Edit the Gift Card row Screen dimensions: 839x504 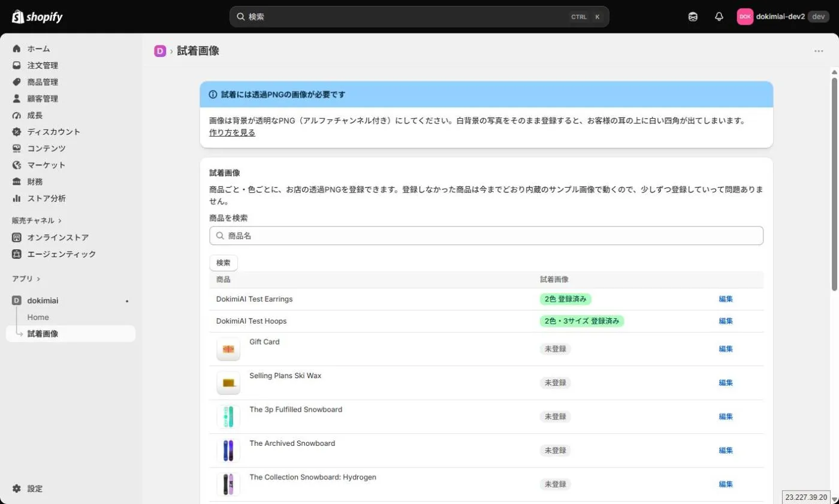click(726, 349)
